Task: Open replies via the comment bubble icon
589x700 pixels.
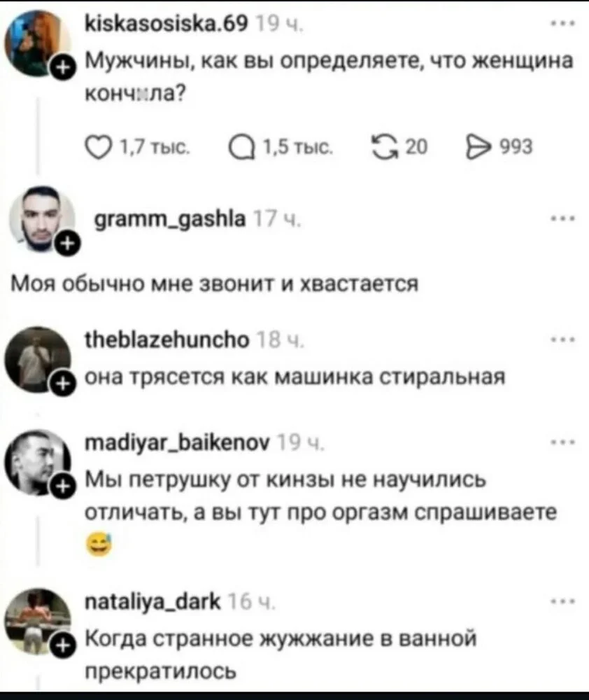Action: click(x=241, y=147)
